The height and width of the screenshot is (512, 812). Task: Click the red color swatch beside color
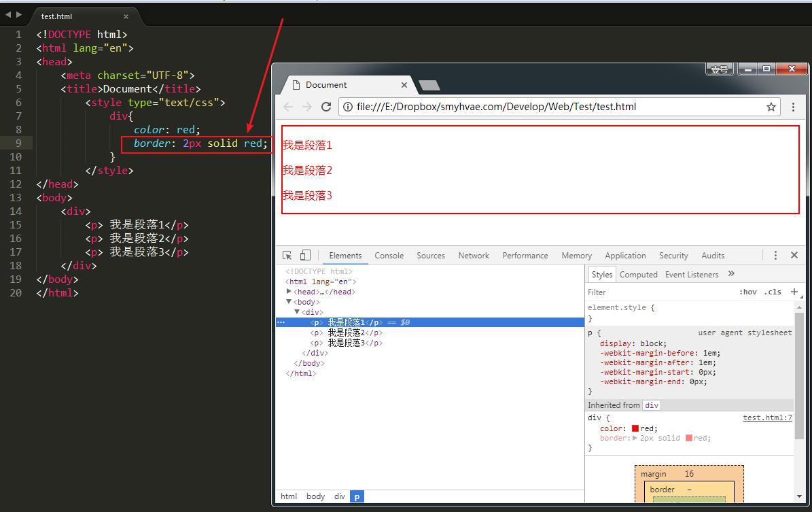pos(635,428)
